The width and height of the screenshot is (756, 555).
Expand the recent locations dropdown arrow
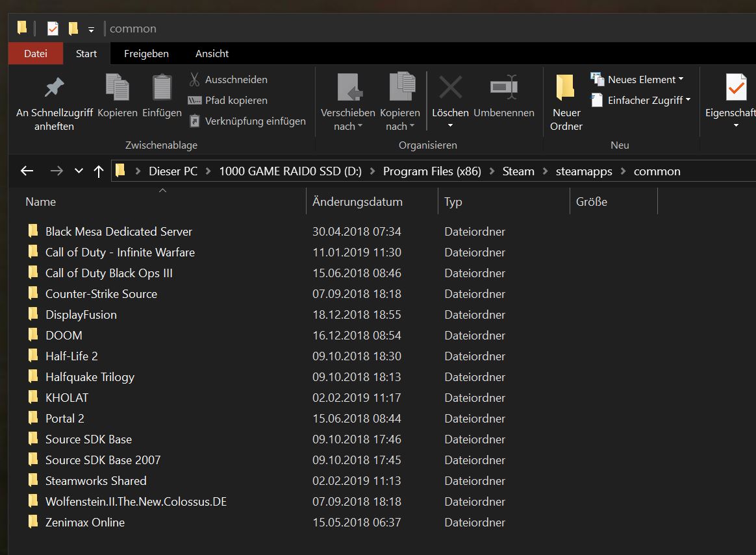[79, 171]
